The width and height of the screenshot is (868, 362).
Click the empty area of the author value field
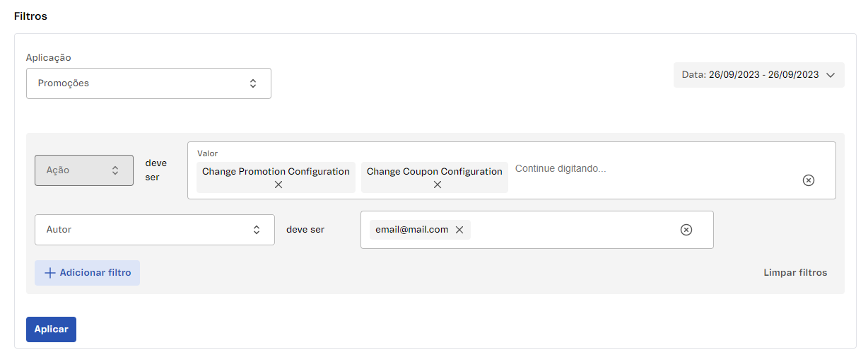point(573,230)
